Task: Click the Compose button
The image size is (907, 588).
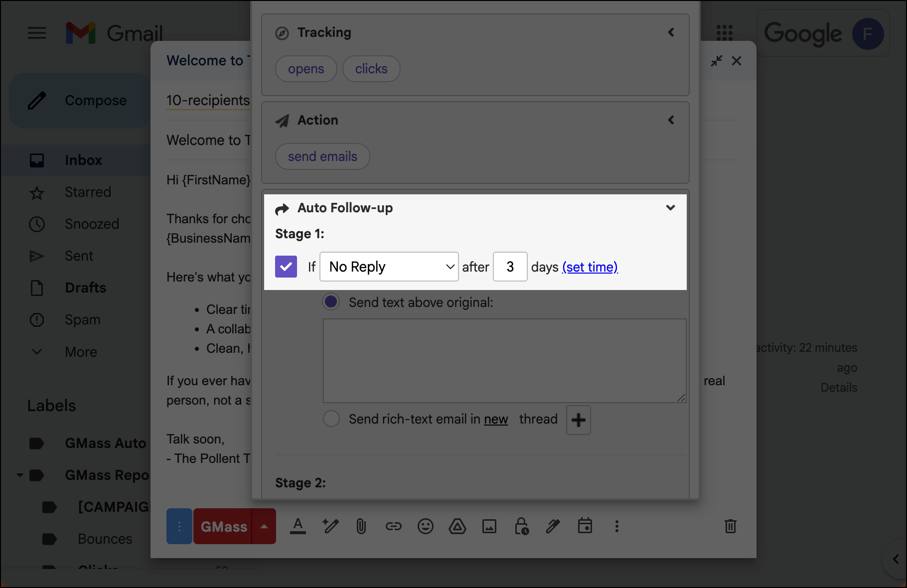Action: (79, 101)
